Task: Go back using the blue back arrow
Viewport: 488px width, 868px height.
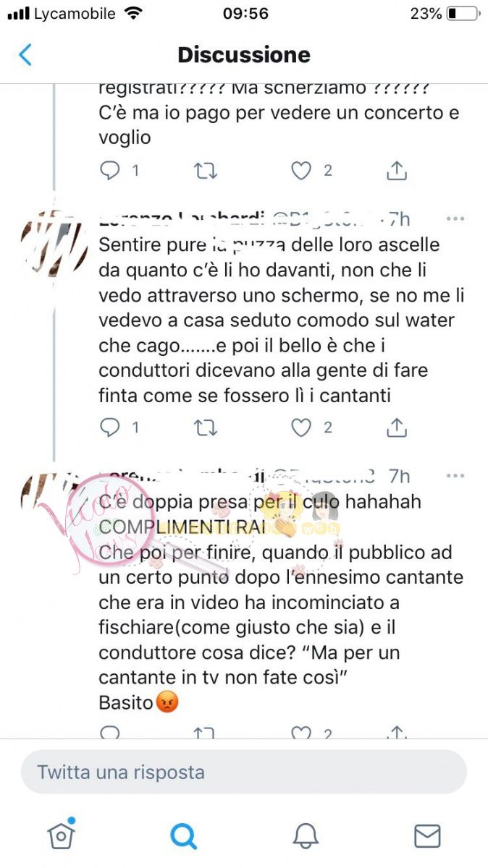Action: [x=25, y=55]
